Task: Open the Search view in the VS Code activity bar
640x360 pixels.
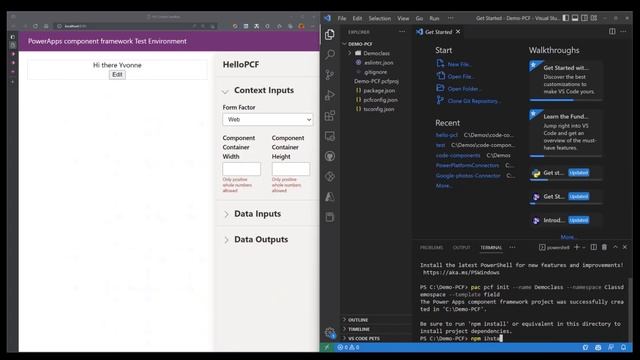Action: (x=330, y=54)
